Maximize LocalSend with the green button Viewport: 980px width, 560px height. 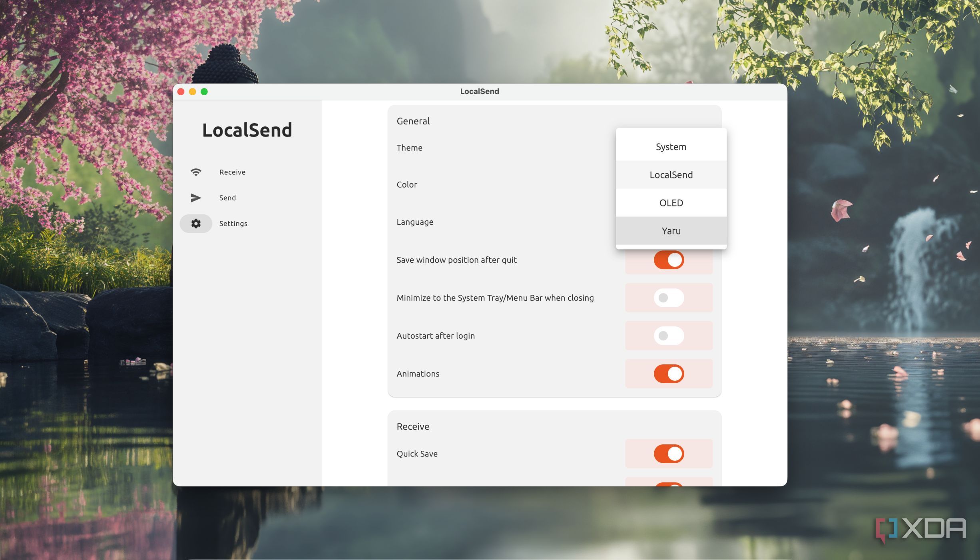pos(204,92)
